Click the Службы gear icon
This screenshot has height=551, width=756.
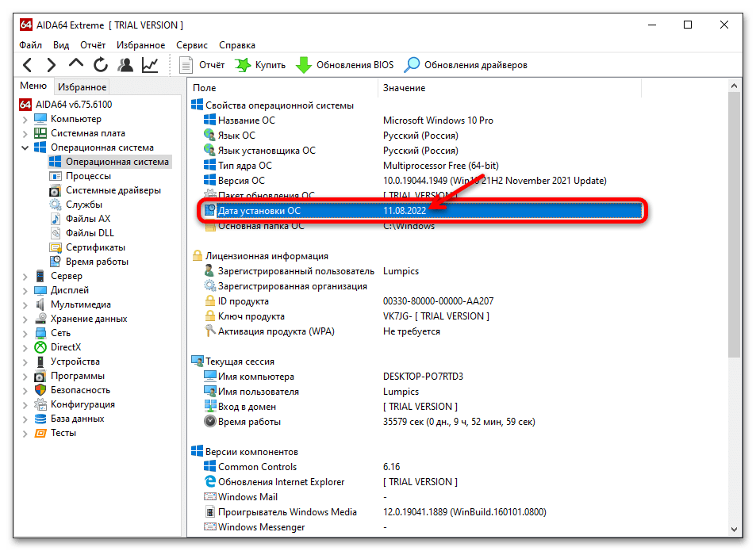[56, 205]
